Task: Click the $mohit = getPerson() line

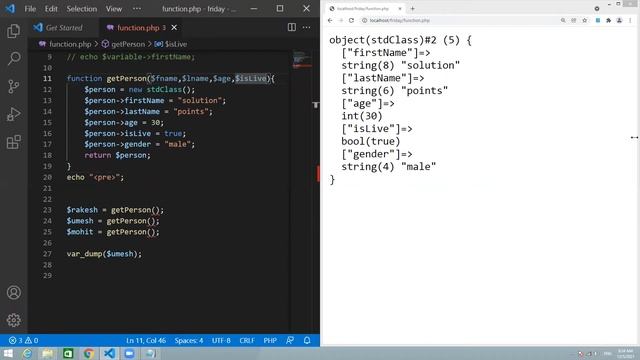Action: tap(113, 232)
